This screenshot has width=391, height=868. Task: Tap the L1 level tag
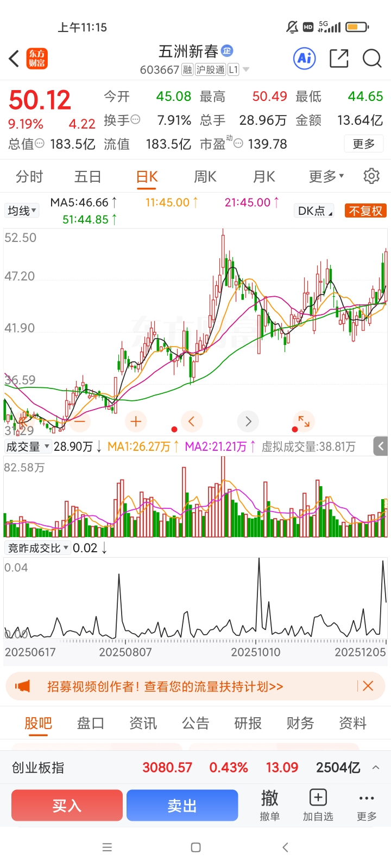tap(234, 69)
